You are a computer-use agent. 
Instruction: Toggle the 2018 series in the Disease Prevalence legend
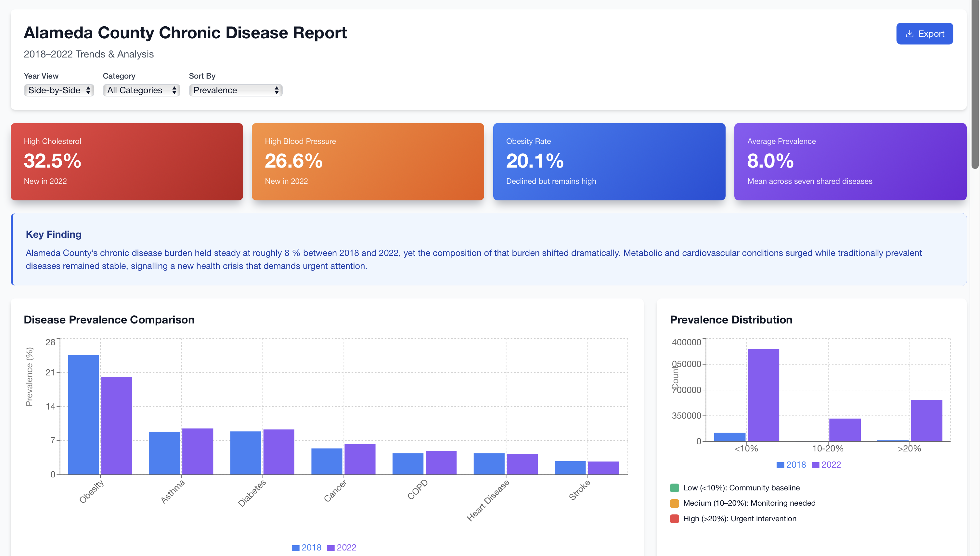click(x=306, y=548)
